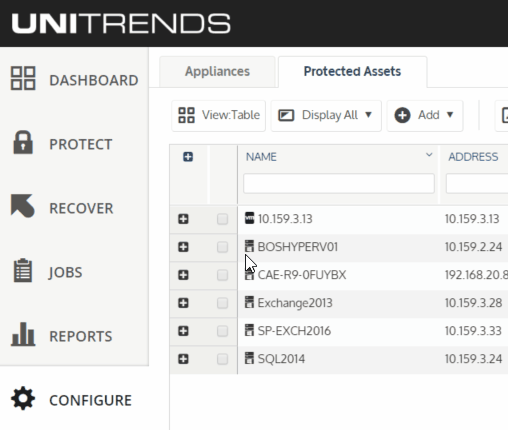This screenshot has height=430, width=508.
Task: Click the Jobs clipboard icon
Action: pyautogui.click(x=23, y=270)
